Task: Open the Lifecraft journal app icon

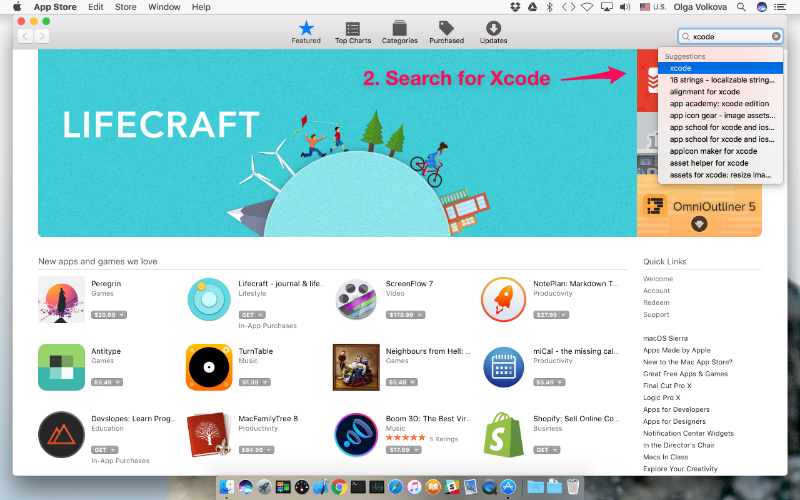Action: tap(209, 299)
